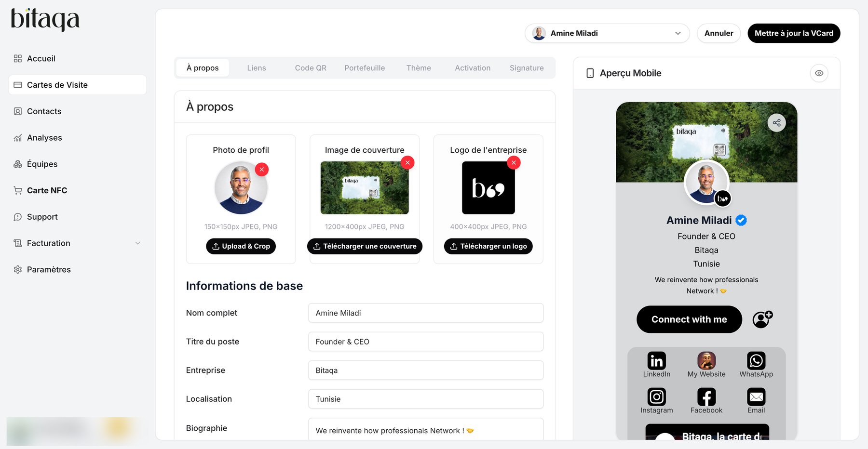Switch to the Portefeuille tab

point(365,68)
